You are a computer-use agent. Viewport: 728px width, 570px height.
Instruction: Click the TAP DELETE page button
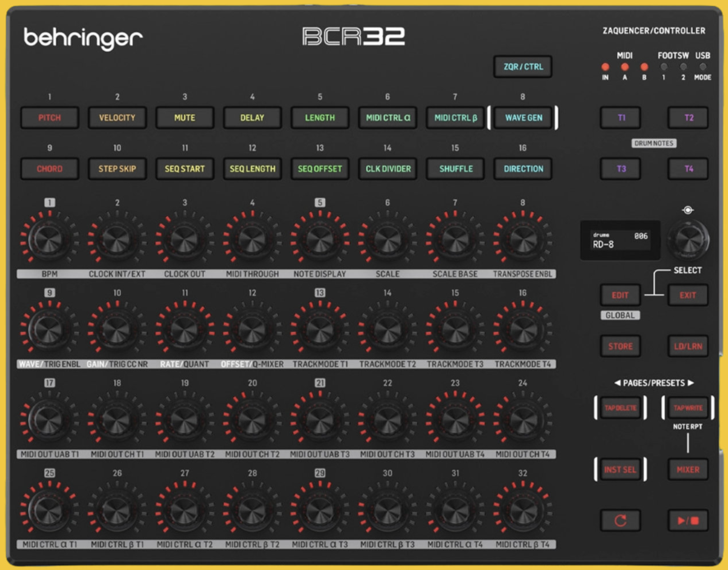tap(620, 408)
